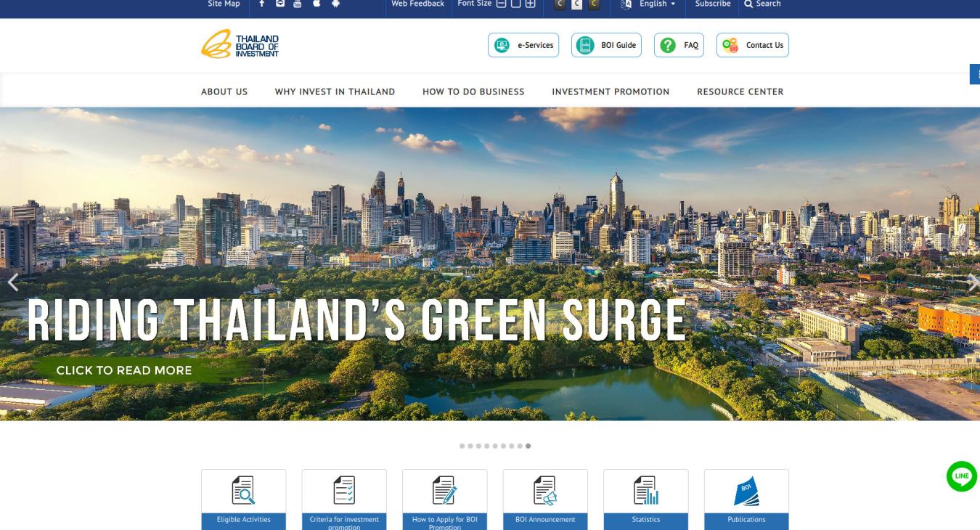The height and width of the screenshot is (530, 980).
Task: Switch to the high-contrast white theme
Action: [576, 4]
